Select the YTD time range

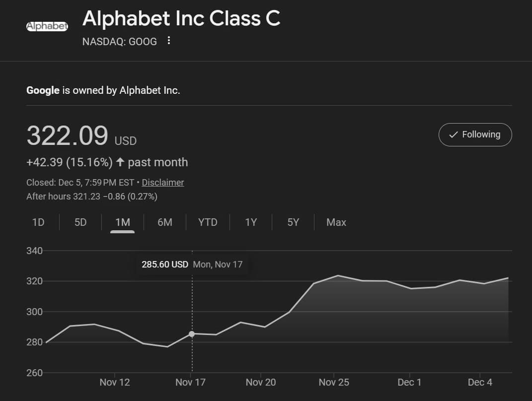[207, 222]
